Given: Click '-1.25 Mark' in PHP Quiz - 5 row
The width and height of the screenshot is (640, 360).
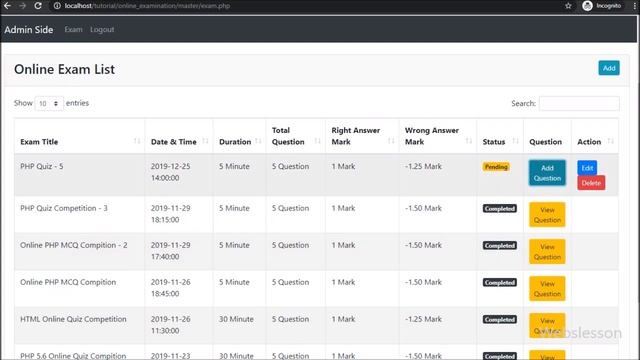Looking at the screenshot, I should pyautogui.click(x=423, y=167).
